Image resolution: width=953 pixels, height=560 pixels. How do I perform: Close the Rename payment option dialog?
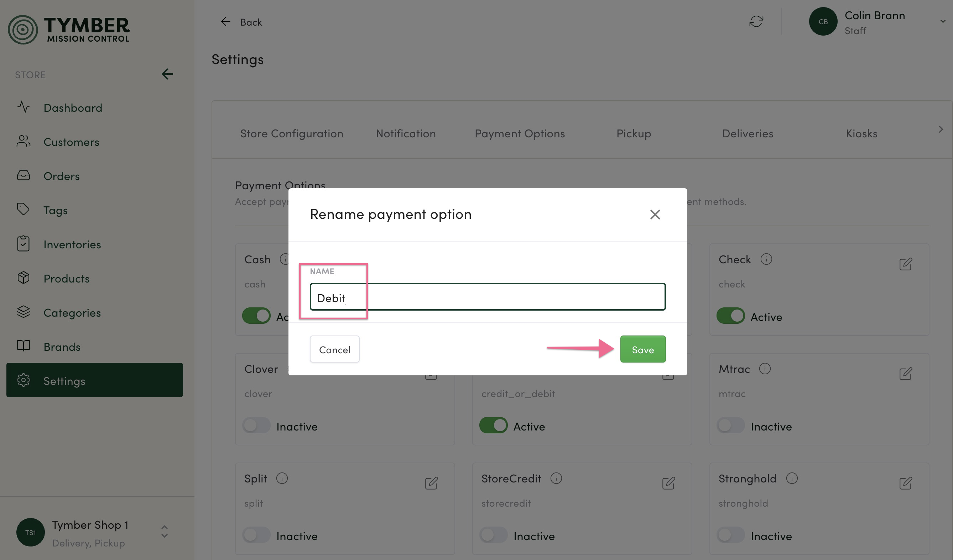655,215
